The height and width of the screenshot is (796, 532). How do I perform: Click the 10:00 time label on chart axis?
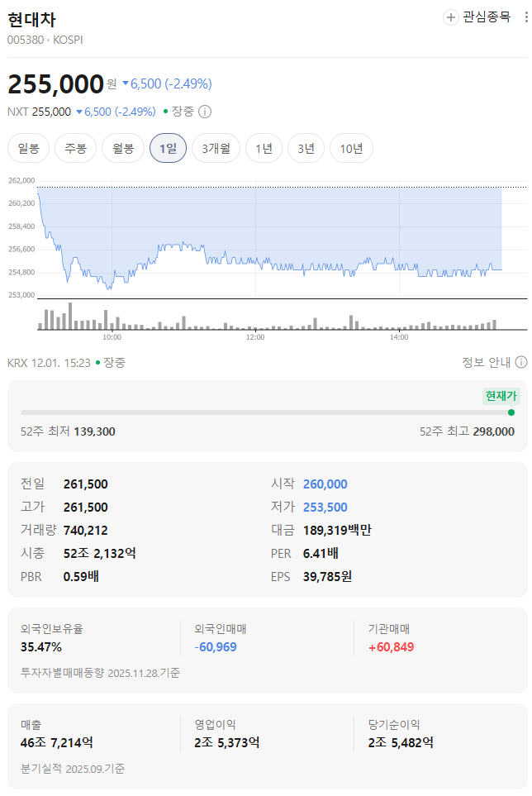[x=112, y=337]
